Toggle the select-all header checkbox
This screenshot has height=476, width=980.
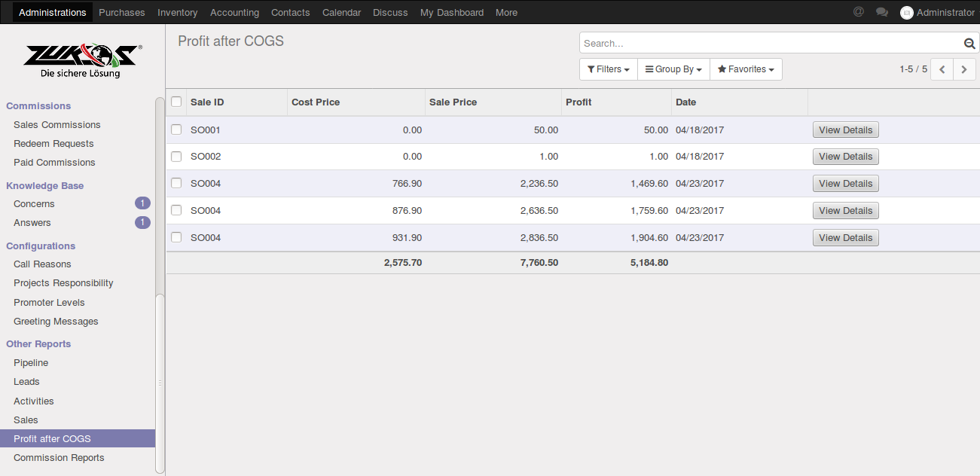pos(176,102)
